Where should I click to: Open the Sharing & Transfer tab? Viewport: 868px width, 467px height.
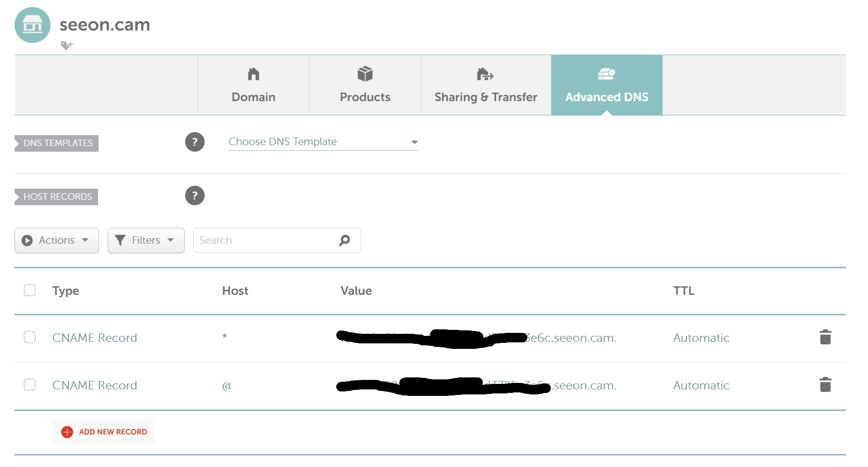(485, 85)
